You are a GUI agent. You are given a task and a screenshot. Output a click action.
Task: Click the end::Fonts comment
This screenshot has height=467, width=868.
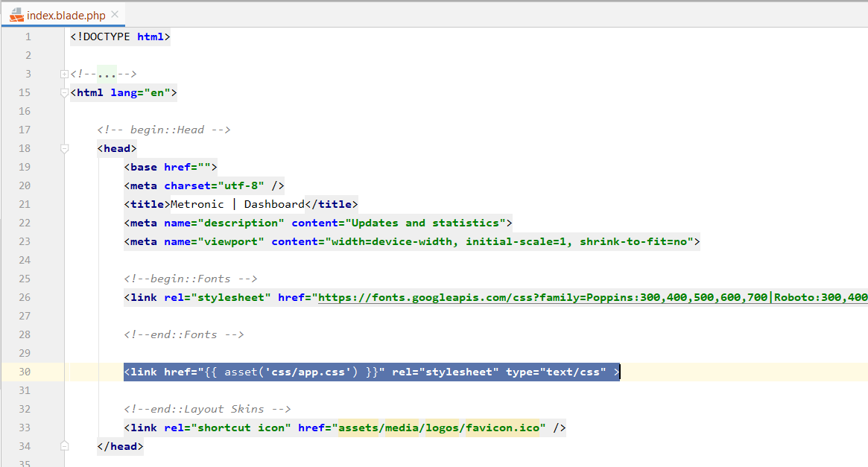(x=184, y=334)
